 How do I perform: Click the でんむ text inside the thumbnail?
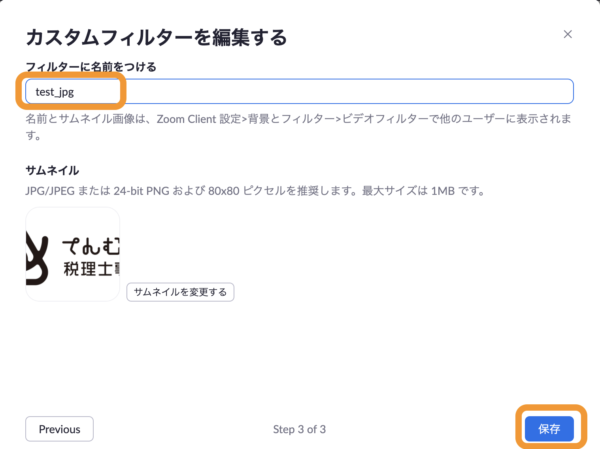coord(92,241)
